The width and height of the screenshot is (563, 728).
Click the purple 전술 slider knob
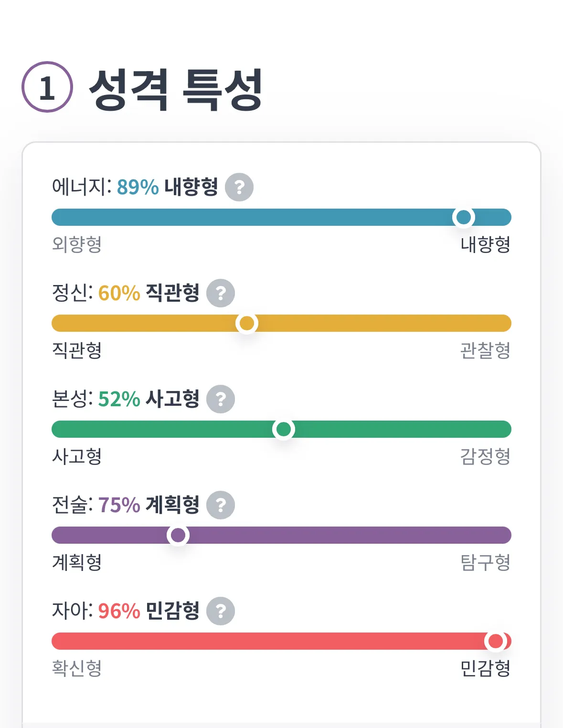click(178, 535)
